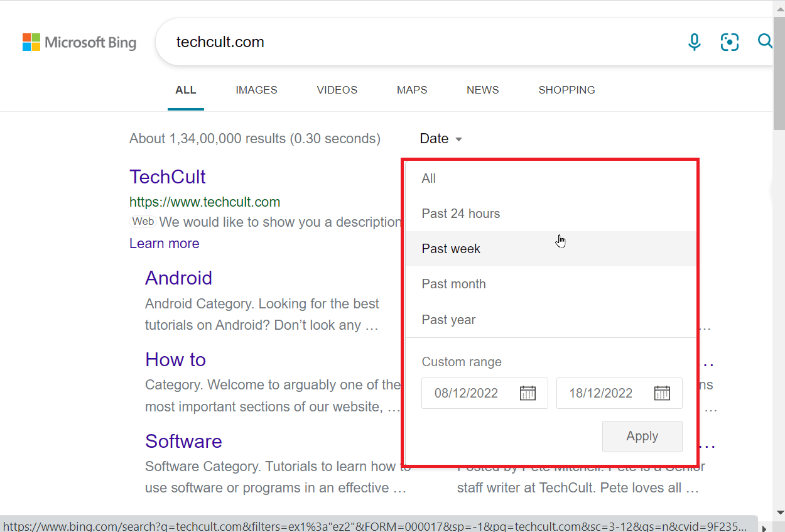This screenshot has width=785, height=532.
Task: Choose Past week filter
Action: pyautogui.click(x=550, y=249)
